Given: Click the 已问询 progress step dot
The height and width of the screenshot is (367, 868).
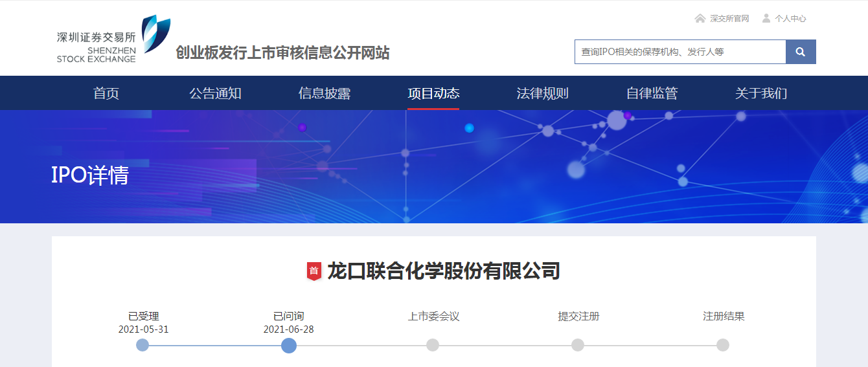Looking at the screenshot, I should [x=289, y=345].
